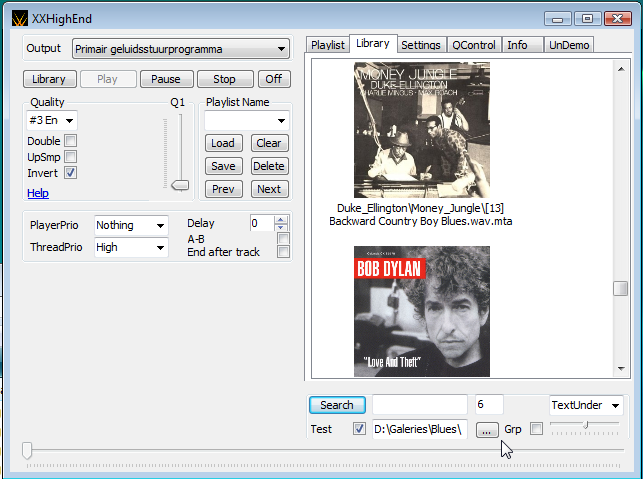Click the Q1 vertical slider handle
Screen dimensions: 643x479
pyautogui.click(x=180, y=185)
